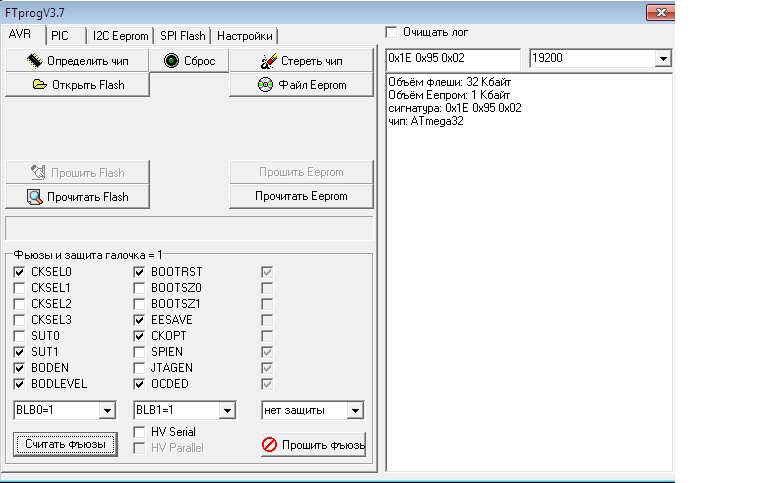This screenshot has width=768, height=483.
Task: Uncheck the BOOTRST fuse checkbox
Action: coord(140,272)
